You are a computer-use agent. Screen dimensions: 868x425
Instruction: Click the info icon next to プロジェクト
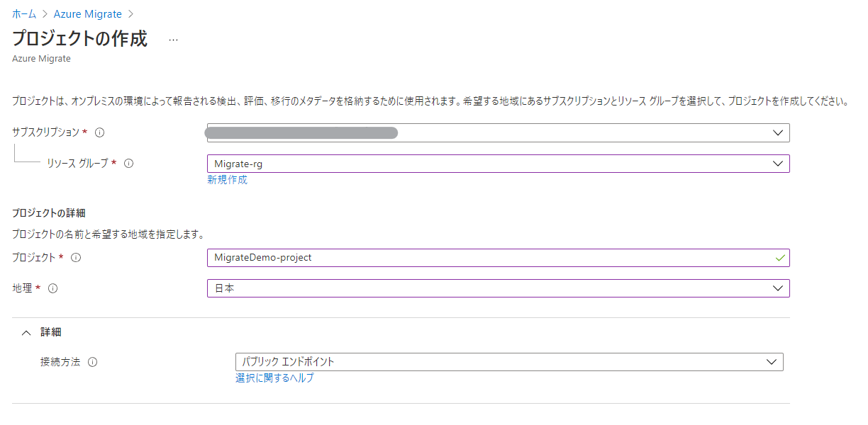coord(76,258)
